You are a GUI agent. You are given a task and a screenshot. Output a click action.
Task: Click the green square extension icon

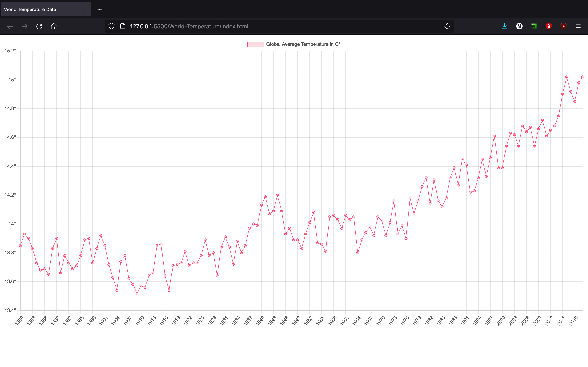click(x=534, y=26)
